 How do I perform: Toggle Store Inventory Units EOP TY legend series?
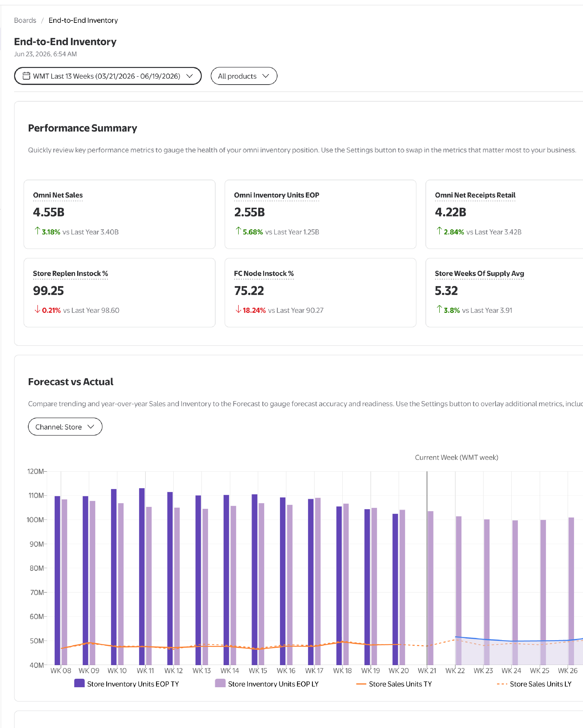(x=127, y=684)
